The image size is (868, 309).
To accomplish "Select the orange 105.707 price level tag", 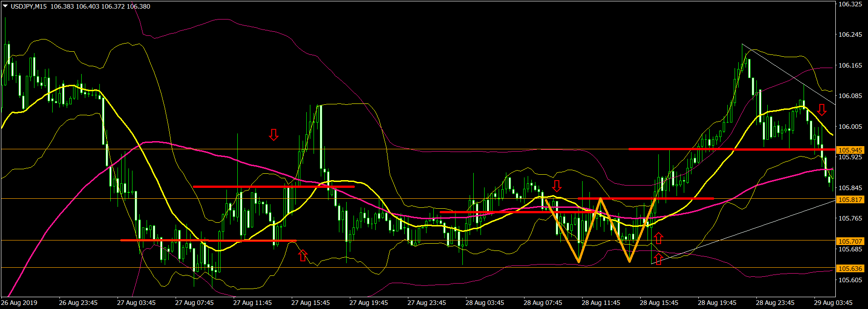I will (x=850, y=241).
